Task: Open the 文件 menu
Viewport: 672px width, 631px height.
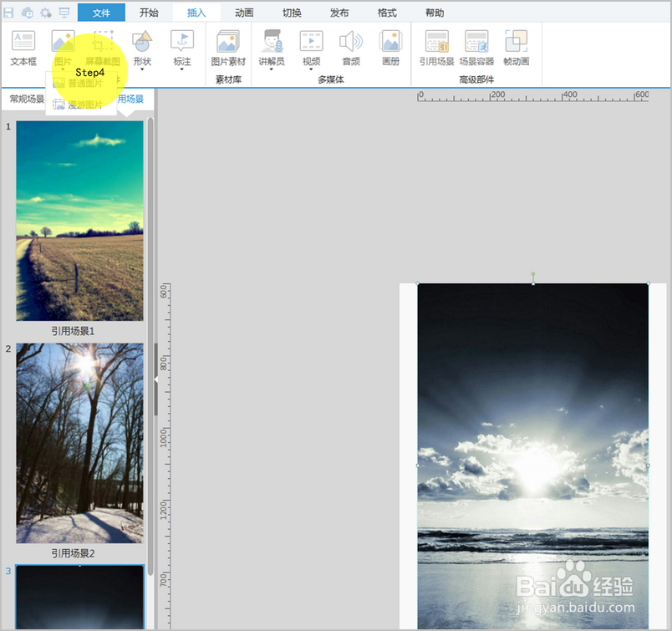Action: pos(102,13)
